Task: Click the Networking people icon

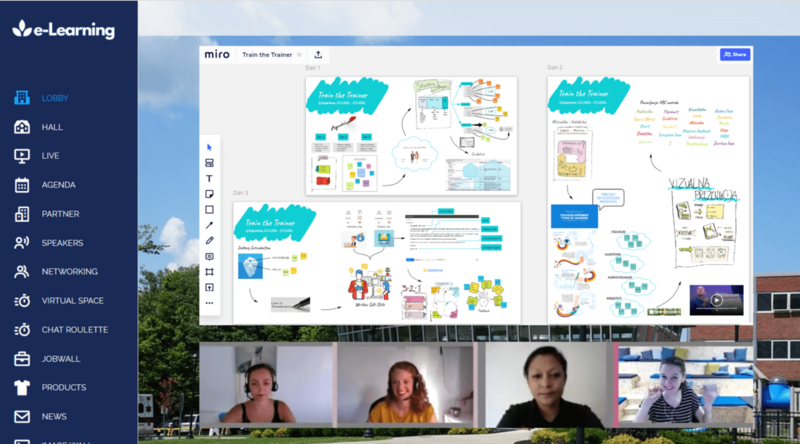Action: click(x=21, y=272)
